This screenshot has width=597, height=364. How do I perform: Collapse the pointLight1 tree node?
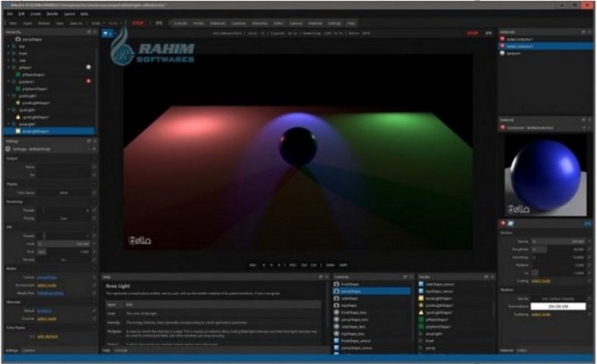9,96
